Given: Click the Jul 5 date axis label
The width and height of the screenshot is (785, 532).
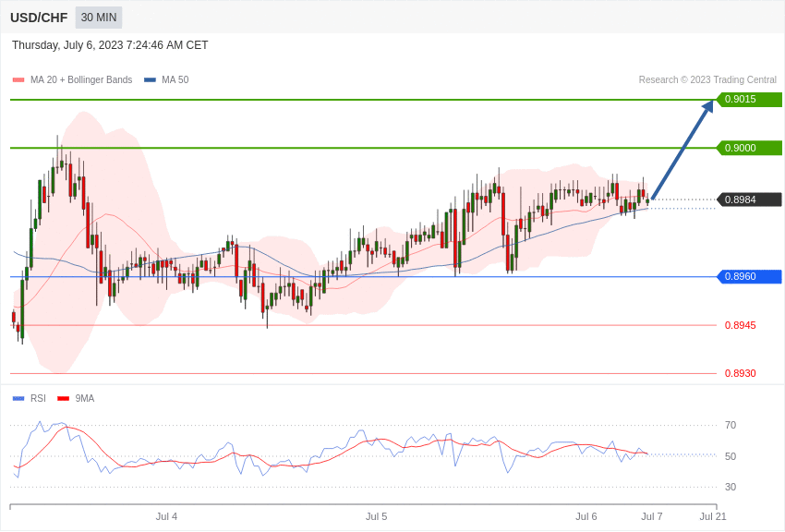Looking at the screenshot, I should 377,516.
